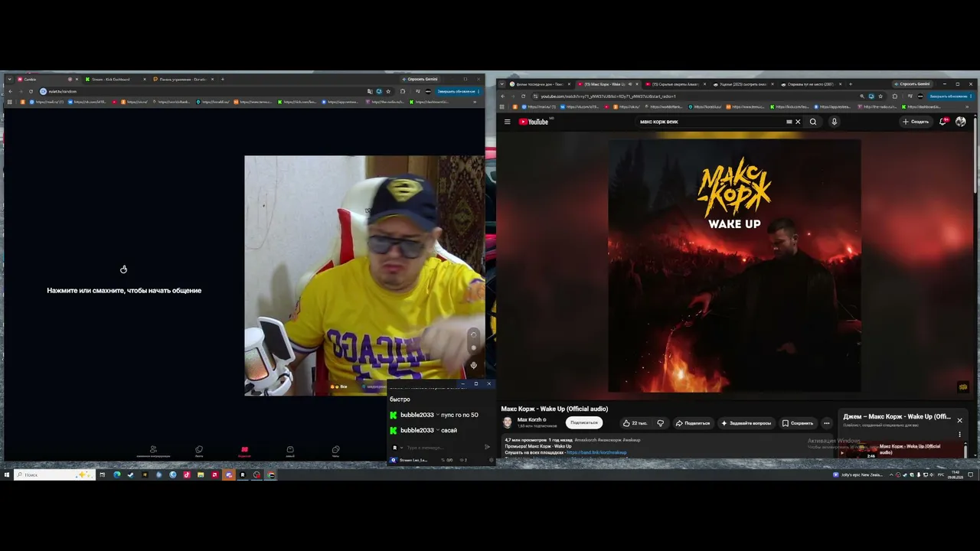The width and height of the screenshot is (980, 551).
Task: Like the Wake Up video
Action: pos(634,423)
